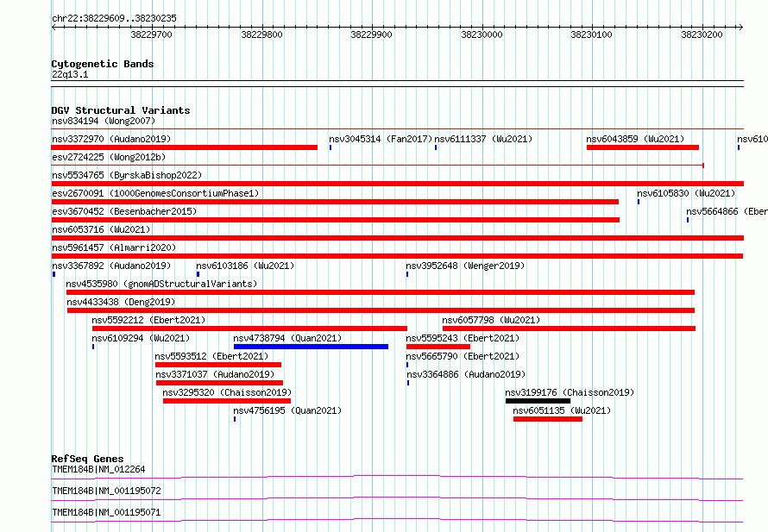Screen dimensions: 768x532
Task: Select red bar of nsv6057798
Action: click(569, 329)
